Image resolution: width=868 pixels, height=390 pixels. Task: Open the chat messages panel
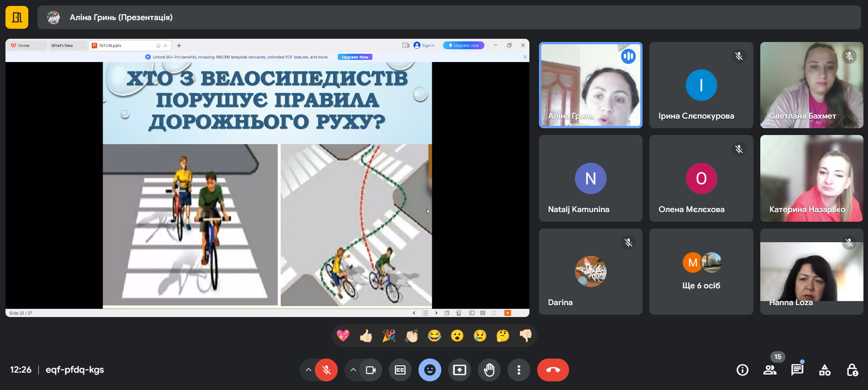click(797, 370)
